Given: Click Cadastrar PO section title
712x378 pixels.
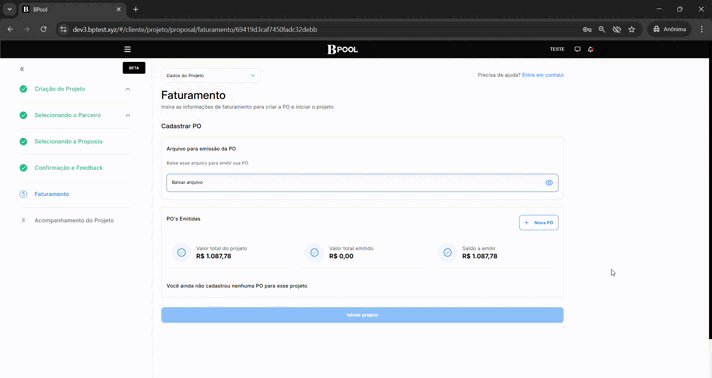Looking at the screenshot, I should pos(181,126).
